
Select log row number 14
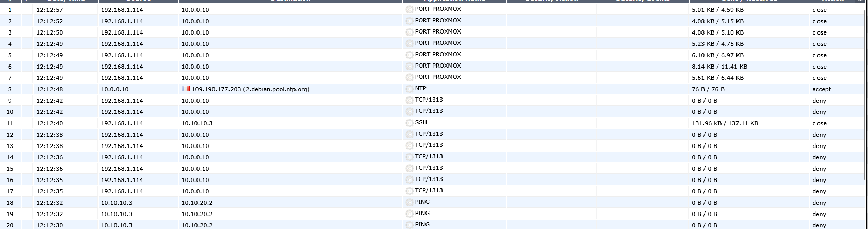[10, 157]
